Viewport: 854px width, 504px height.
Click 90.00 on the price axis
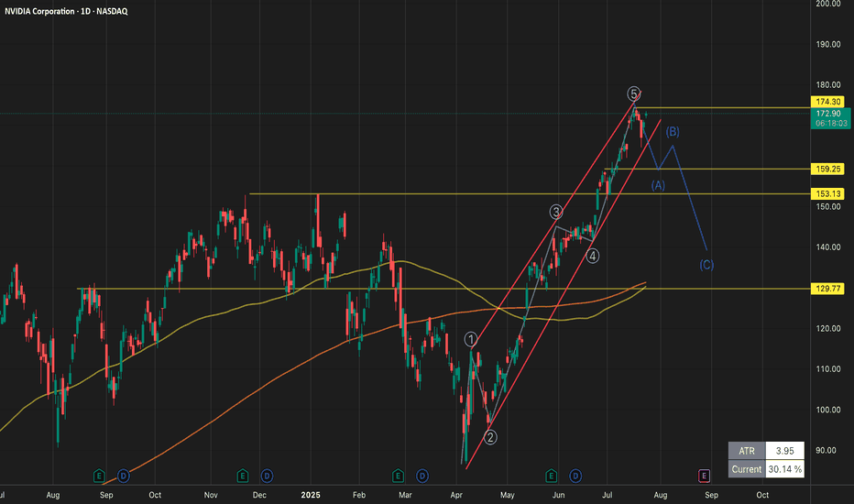pyautogui.click(x=825, y=450)
